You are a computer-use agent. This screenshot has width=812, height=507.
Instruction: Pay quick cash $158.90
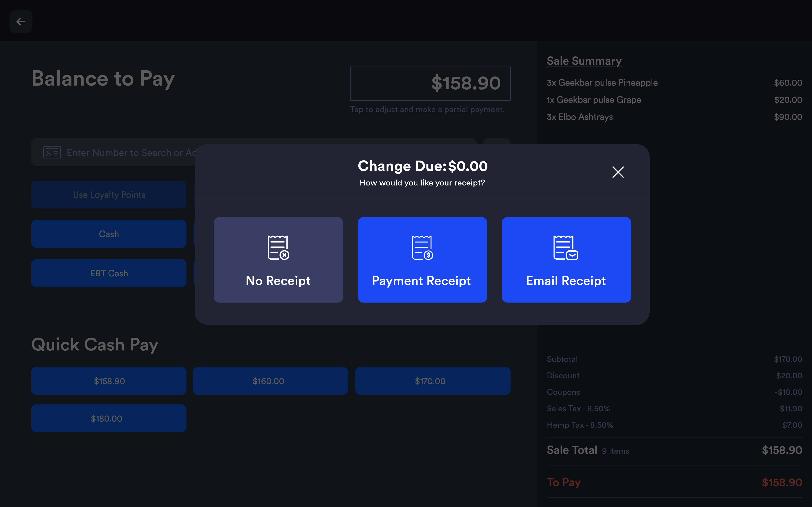[x=109, y=381]
